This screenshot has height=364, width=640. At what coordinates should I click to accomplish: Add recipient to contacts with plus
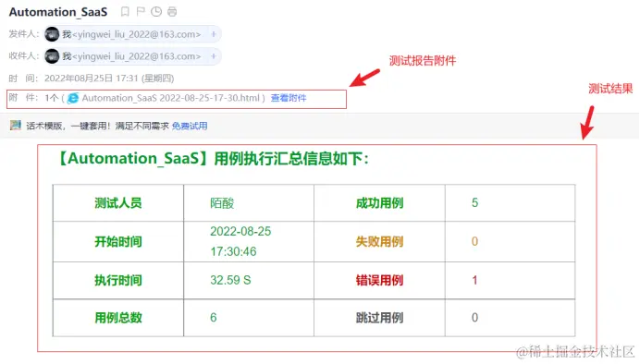214,56
